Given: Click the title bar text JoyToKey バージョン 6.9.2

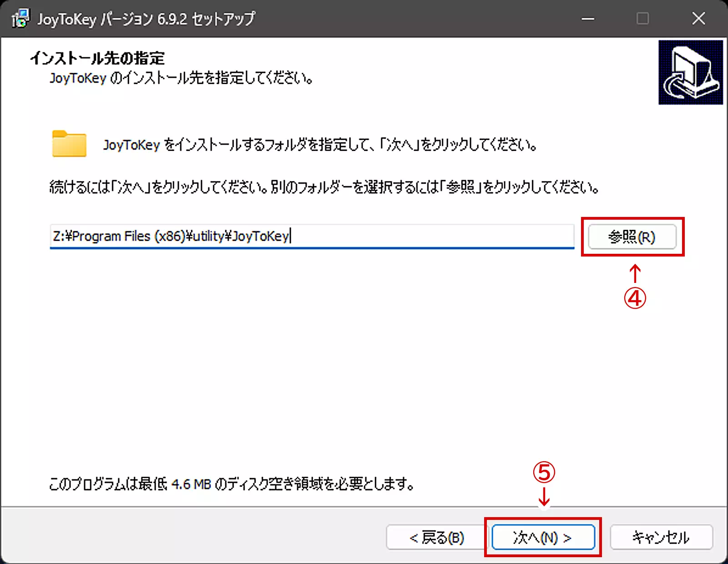Looking at the screenshot, I should click(x=146, y=19).
